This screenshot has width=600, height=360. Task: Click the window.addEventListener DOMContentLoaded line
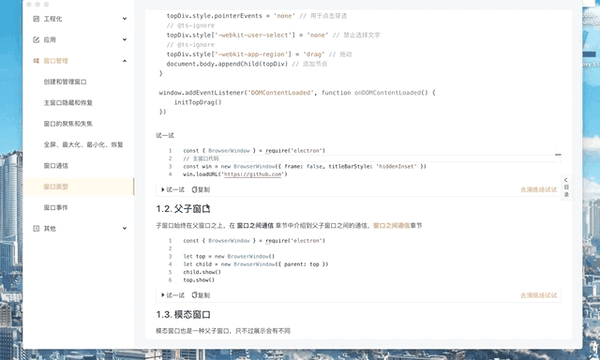click(297, 93)
